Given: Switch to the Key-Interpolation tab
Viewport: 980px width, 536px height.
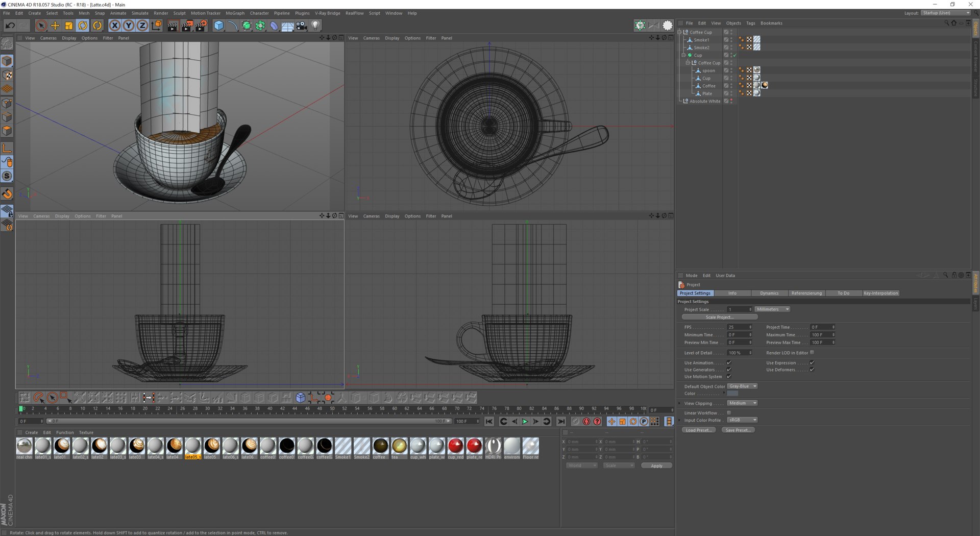Looking at the screenshot, I should (x=880, y=294).
